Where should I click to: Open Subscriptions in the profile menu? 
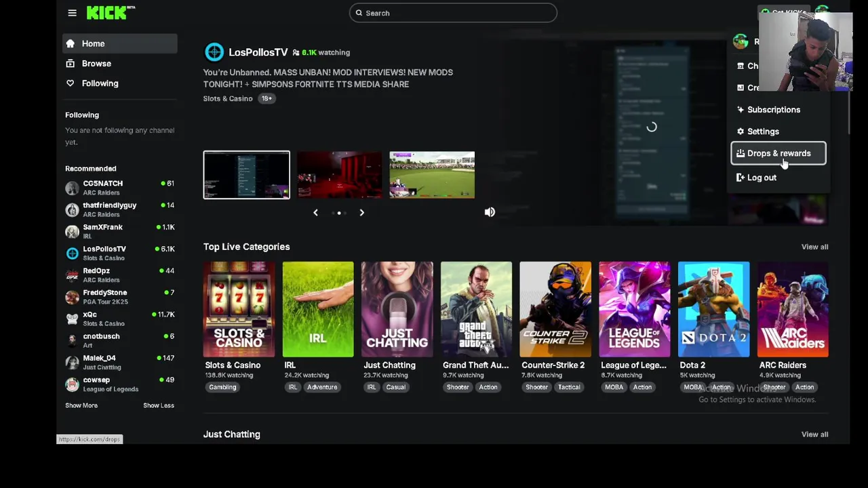click(x=778, y=110)
